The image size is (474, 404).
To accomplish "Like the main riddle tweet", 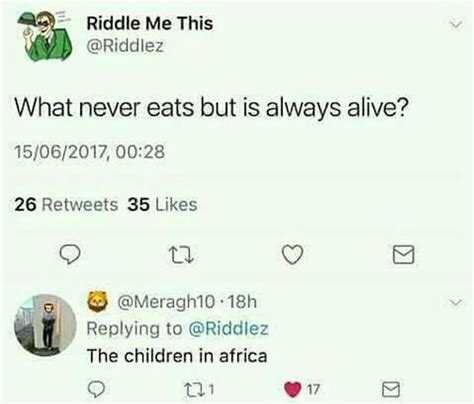I will [x=293, y=255].
